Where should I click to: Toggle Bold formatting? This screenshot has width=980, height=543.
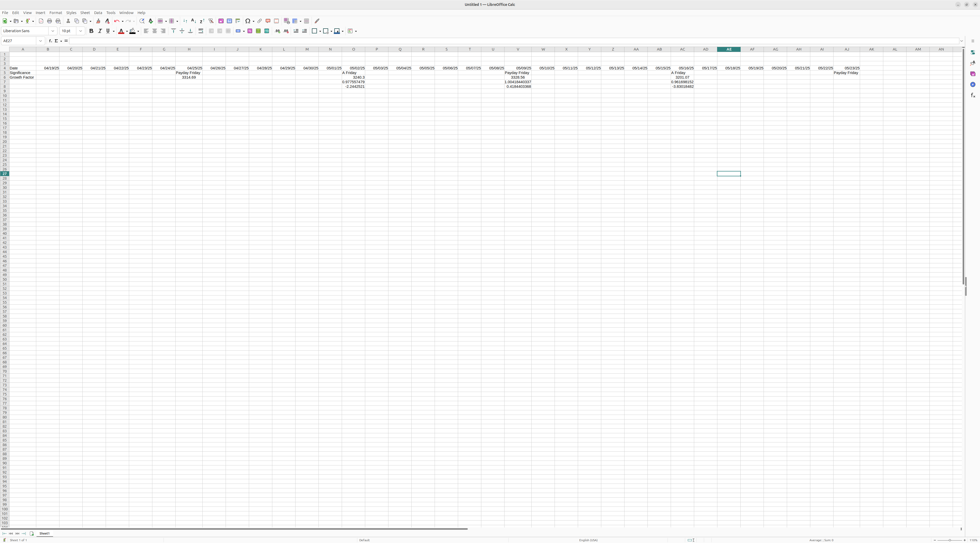click(x=91, y=31)
